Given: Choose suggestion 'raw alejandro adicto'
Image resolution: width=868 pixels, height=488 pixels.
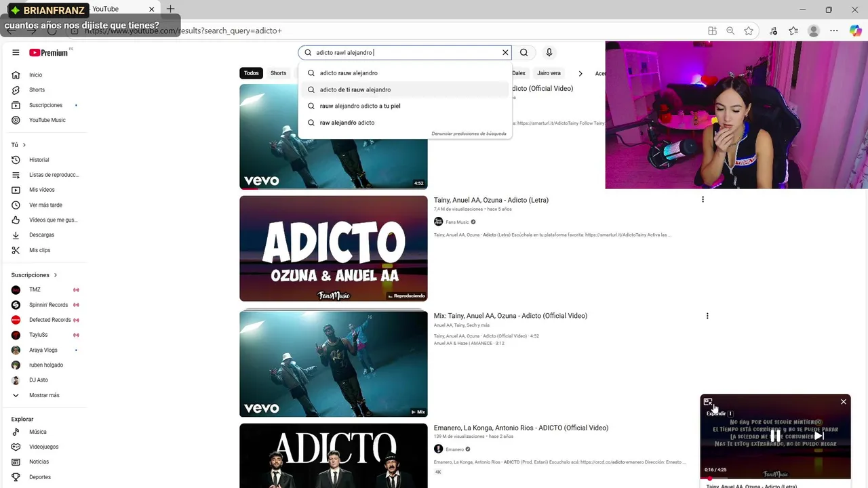Looking at the screenshot, I should 404,123.
